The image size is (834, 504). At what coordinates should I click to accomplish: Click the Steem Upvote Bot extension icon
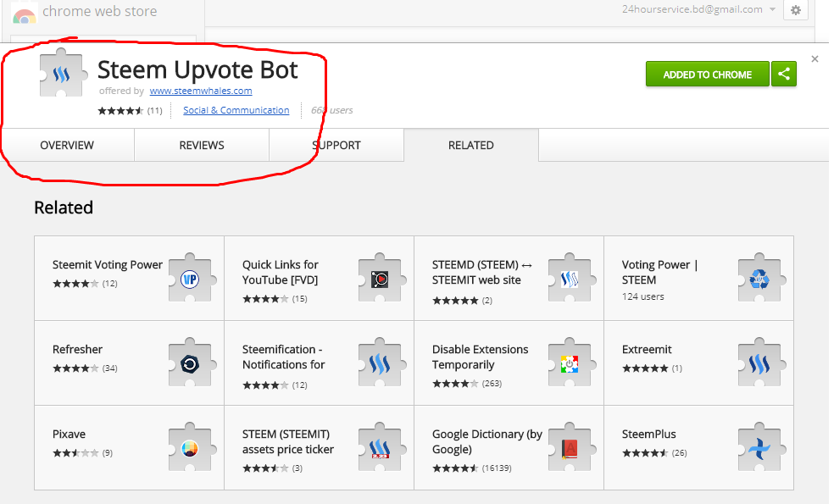click(63, 74)
